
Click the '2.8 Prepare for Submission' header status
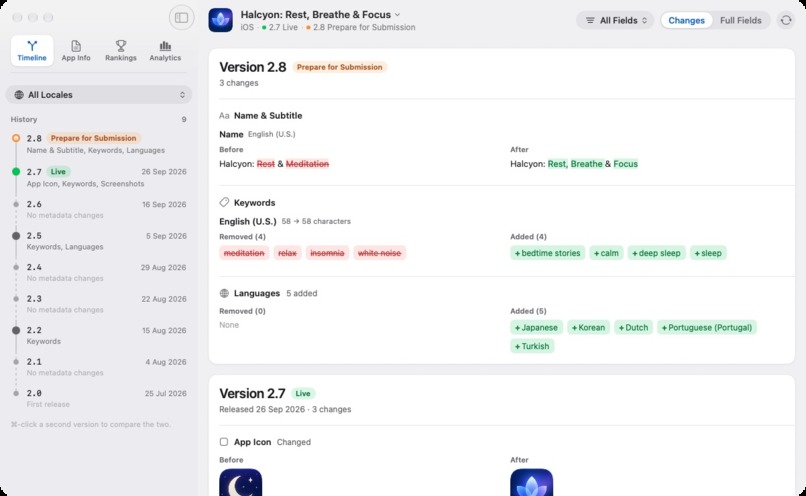tap(360, 27)
